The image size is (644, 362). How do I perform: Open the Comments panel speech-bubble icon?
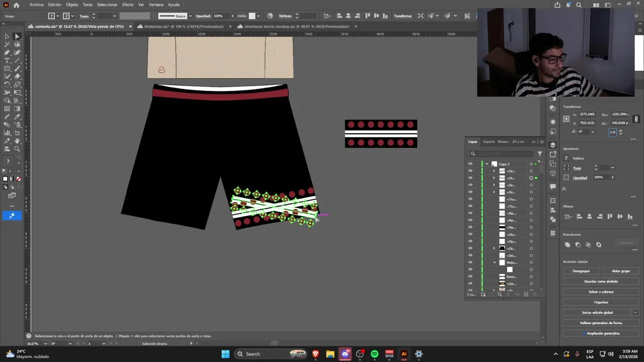(x=553, y=187)
